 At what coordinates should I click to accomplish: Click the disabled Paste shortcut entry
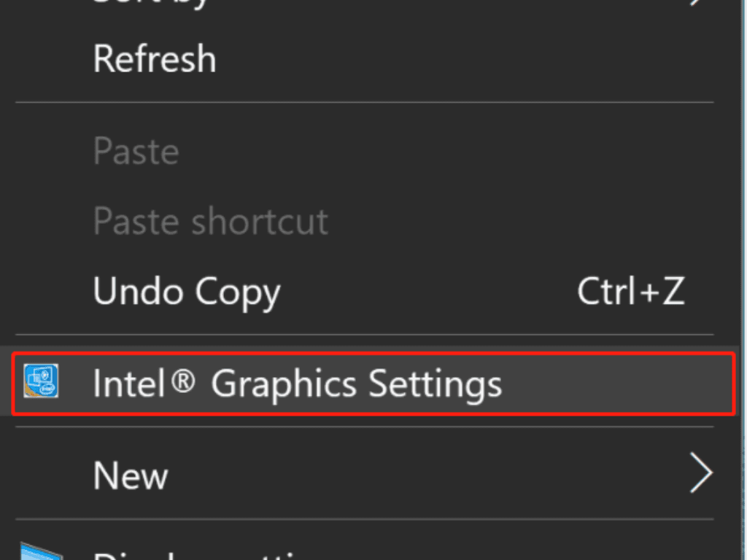(x=210, y=221)
